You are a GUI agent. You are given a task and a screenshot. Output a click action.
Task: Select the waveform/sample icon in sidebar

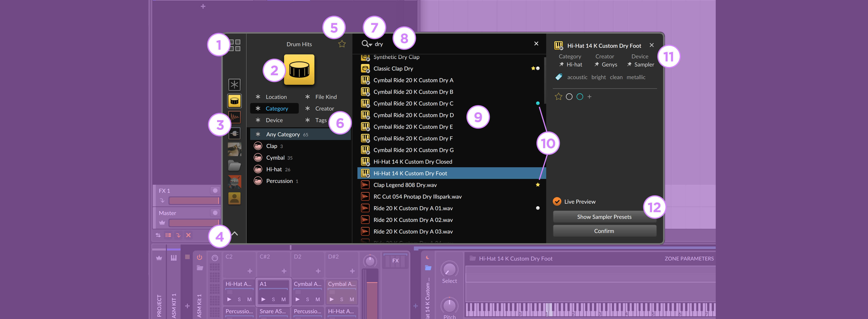(x=234, y=116)
